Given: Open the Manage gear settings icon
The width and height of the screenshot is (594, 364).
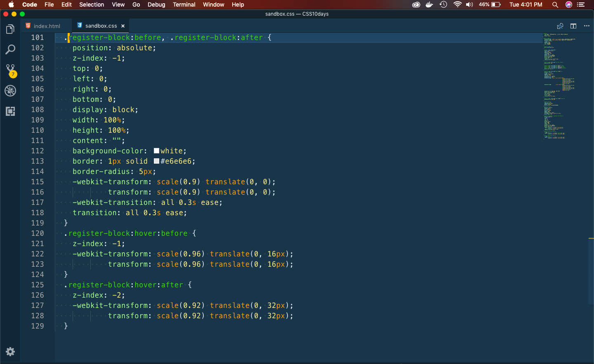Looking at the screenshot, I should 10,352.
